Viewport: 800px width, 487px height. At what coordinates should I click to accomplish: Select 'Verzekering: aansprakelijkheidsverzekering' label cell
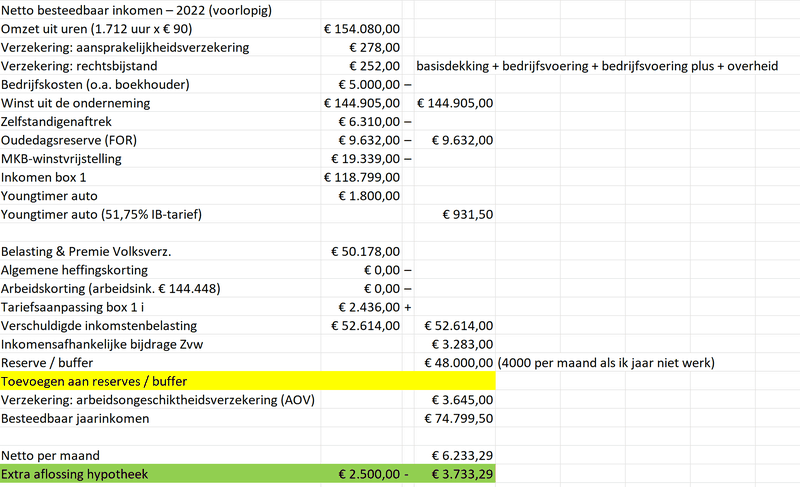tap(125, 47)
